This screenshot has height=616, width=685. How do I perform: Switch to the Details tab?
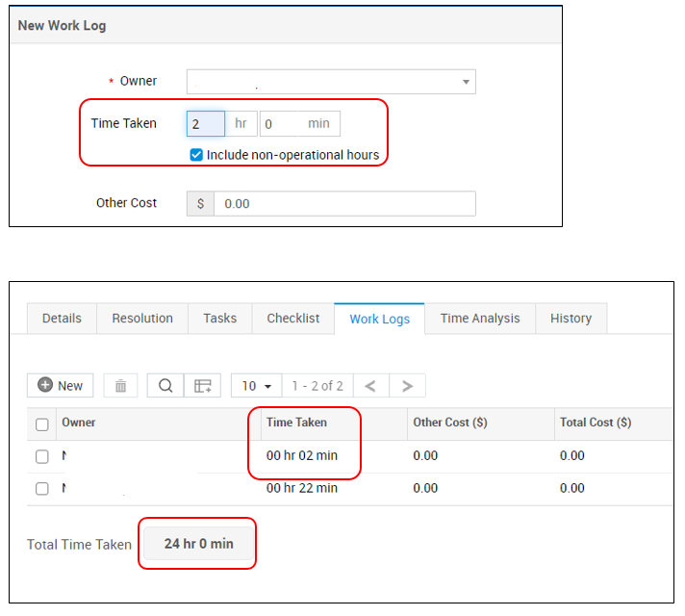pyautogui.click(x=62, y=319)
